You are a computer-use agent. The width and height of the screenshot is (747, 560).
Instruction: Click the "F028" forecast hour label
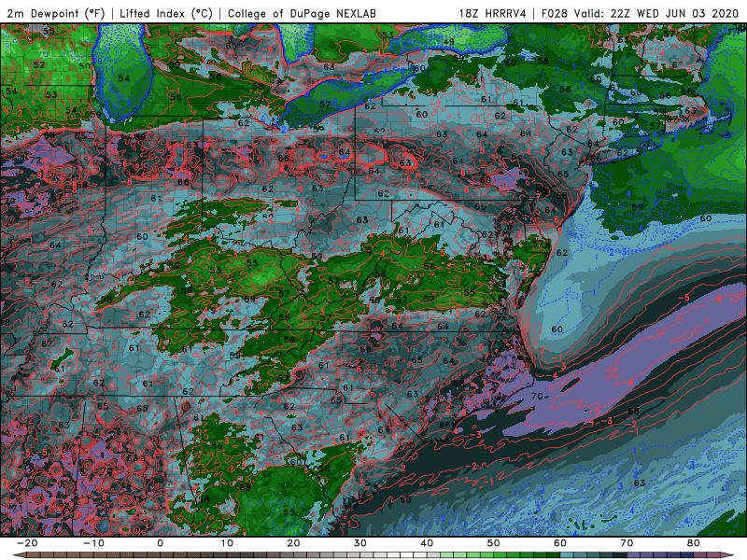pos(555,13)
